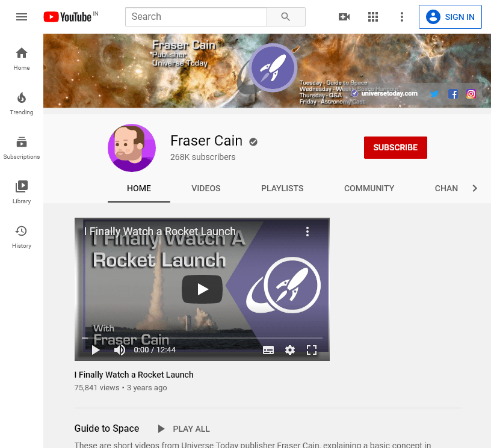The image size is (491, 448).
Task: Open the Guide to Space section
Action: (x=107, y=428)
